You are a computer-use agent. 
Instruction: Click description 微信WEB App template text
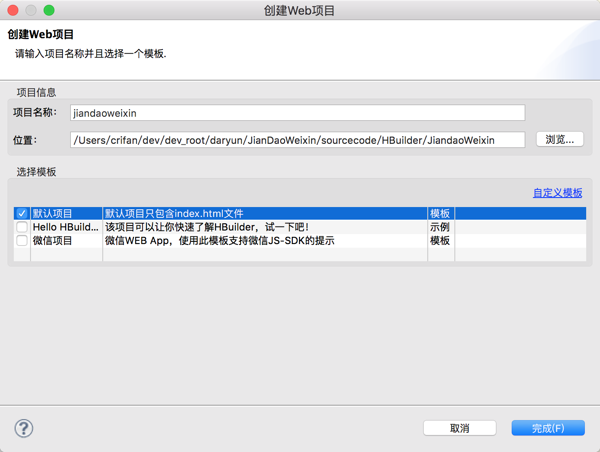click(220, 241)
